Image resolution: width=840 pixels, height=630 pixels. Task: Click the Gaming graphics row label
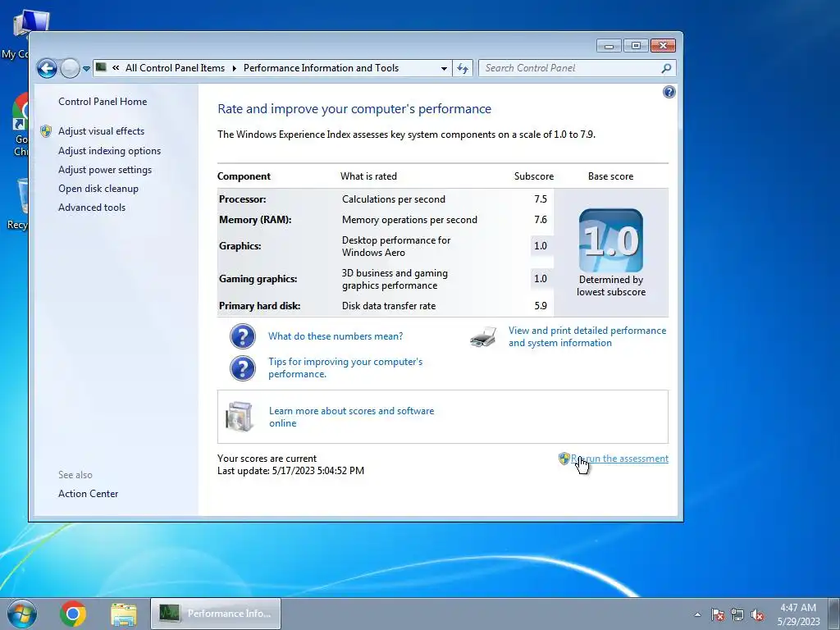pyautogui.click(x=258, y=279)
